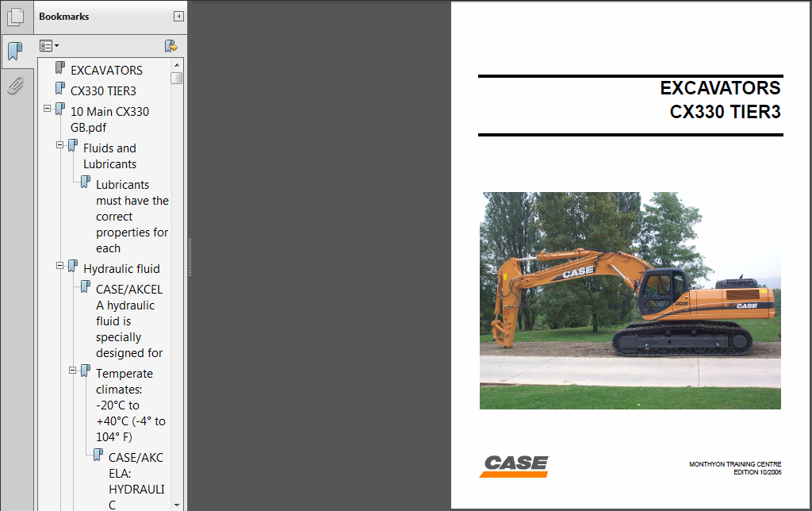
Task: Select the 'Lubricants must have the correct properties' bookmark
Action: (132, 216)
